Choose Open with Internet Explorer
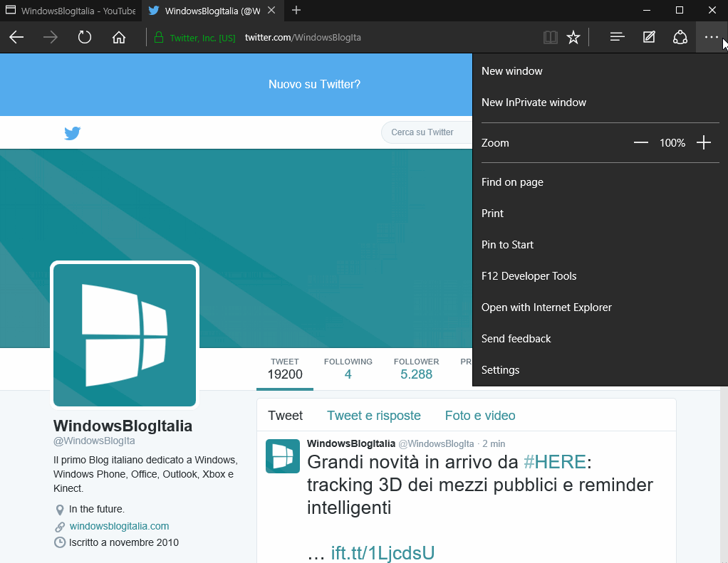The image size is (728, 563). pos(600,307)
